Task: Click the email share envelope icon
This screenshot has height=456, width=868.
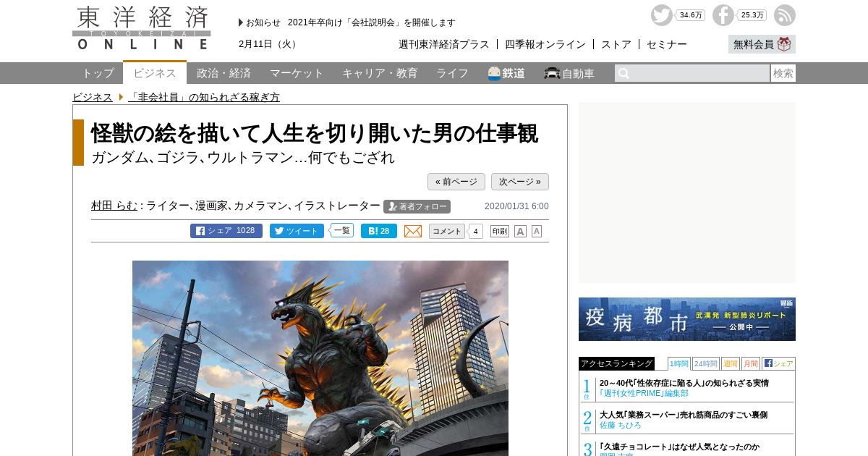Action: point(413,231)
